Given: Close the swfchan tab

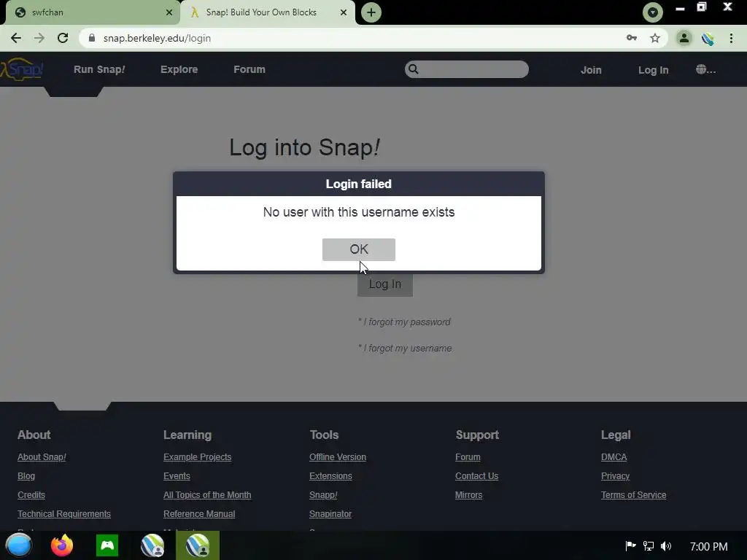Looking at the screenshot, I should tap(169, 12).
